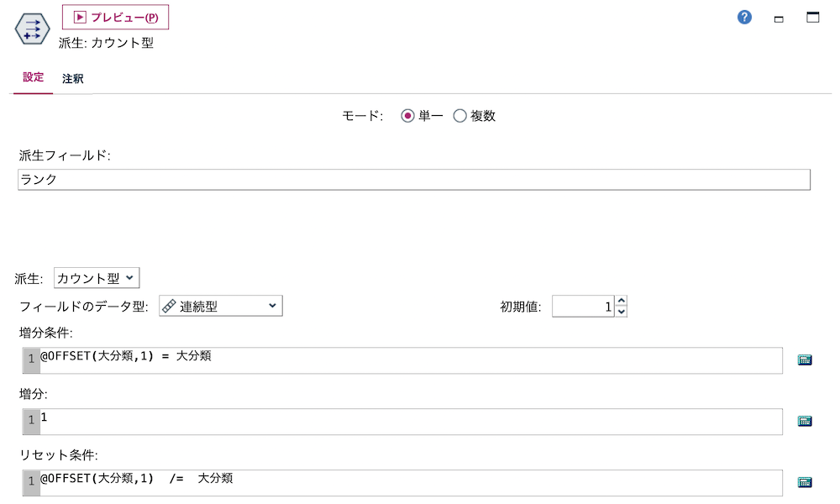
Task: Click the derive node icon at top left
Action: (x=31, y=28)
